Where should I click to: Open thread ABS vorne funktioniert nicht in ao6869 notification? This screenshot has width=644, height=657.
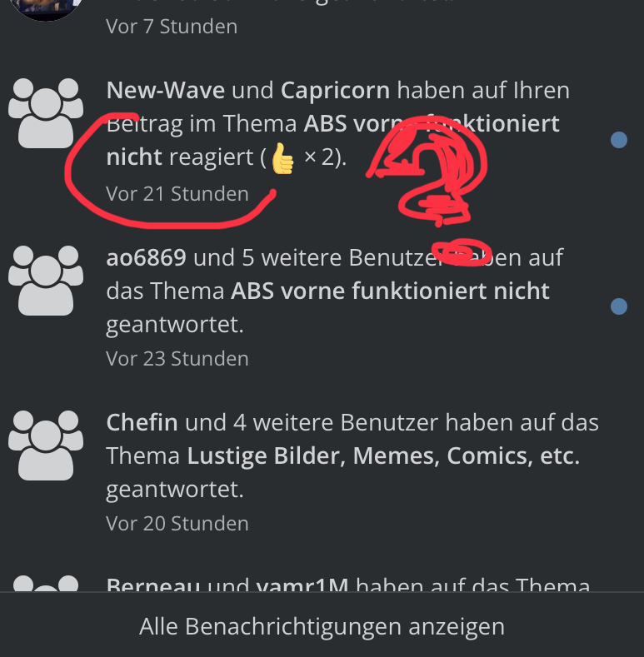coord(390,291)
